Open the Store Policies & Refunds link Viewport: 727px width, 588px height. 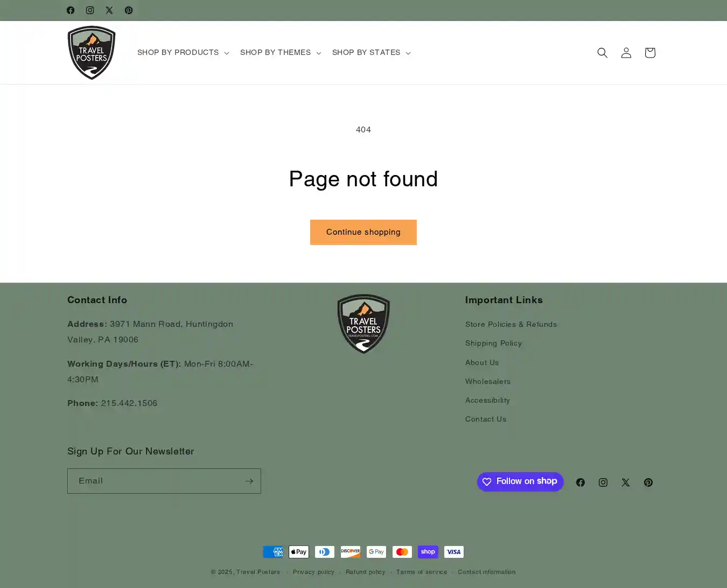pyautogui.click(x=511, y=324)
